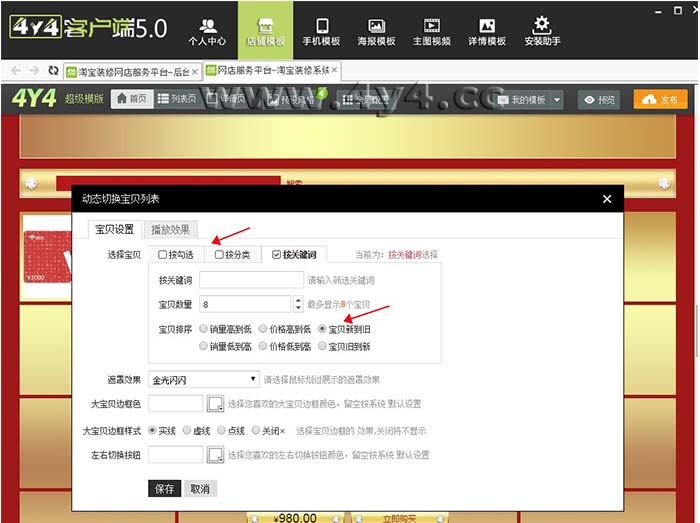The image size is (700, 523).
Task: Select the 主图视频 main video icon
Action: tap(432, 30)
